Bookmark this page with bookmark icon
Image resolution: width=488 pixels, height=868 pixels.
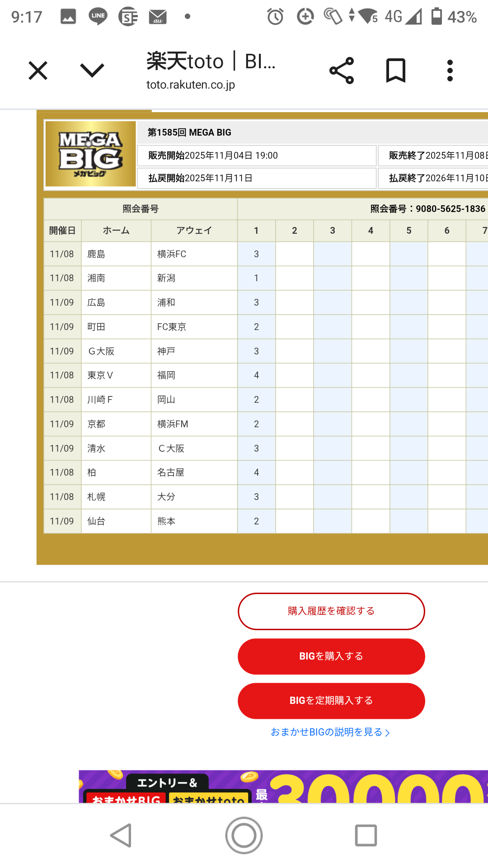pyautogui.click(x=396, y=71)
